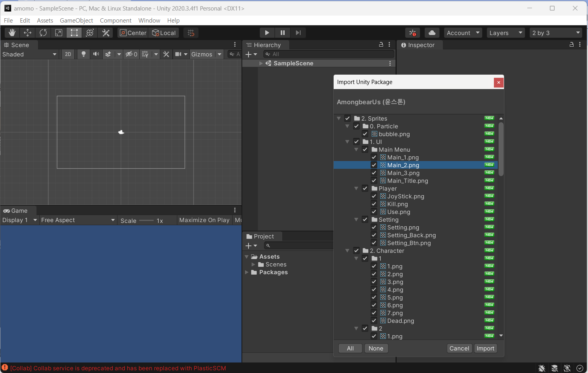Toggle Maximize On Play
Viewport: 588px width, 373px height.
(x=204, y=220)
